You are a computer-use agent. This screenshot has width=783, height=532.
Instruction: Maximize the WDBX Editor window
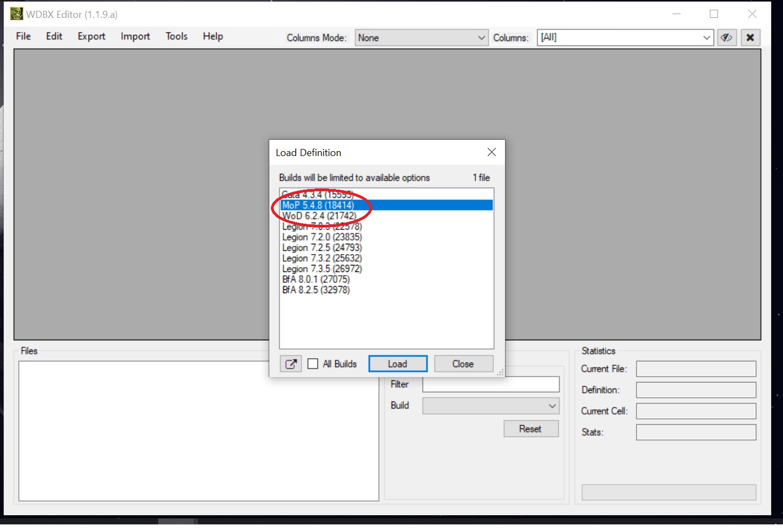(714, 14)
